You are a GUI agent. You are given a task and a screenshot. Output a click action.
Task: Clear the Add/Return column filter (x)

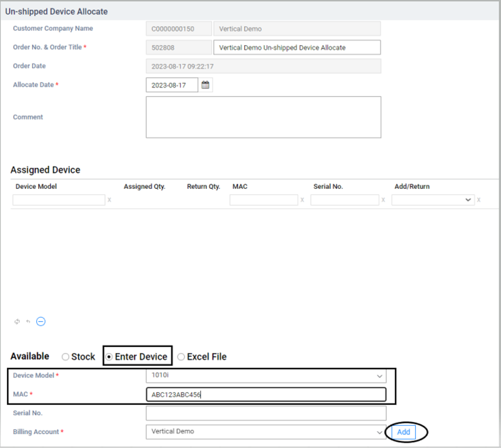(x=478, y=200)
